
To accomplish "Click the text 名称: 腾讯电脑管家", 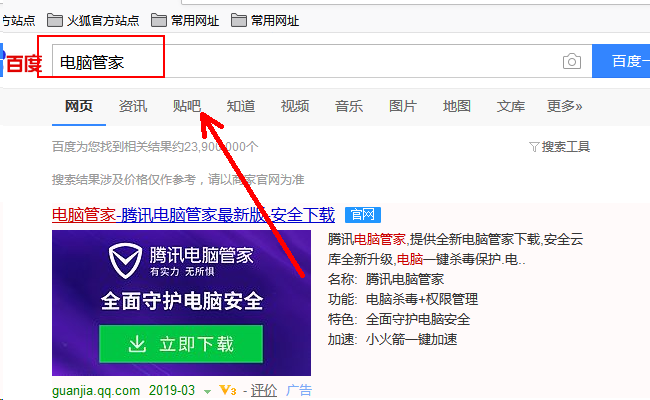I will pos(386,279).
